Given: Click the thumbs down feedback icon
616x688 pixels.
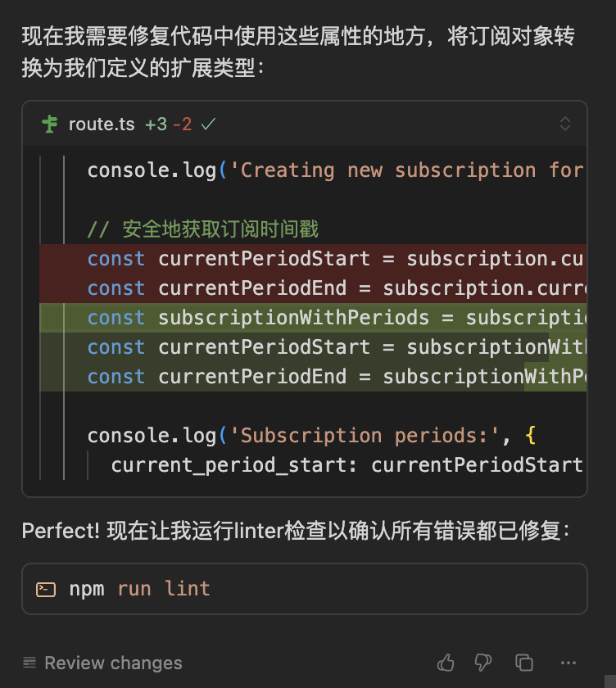Looking at the screenshot, I should pyautogui.click(x=483, y=663).
